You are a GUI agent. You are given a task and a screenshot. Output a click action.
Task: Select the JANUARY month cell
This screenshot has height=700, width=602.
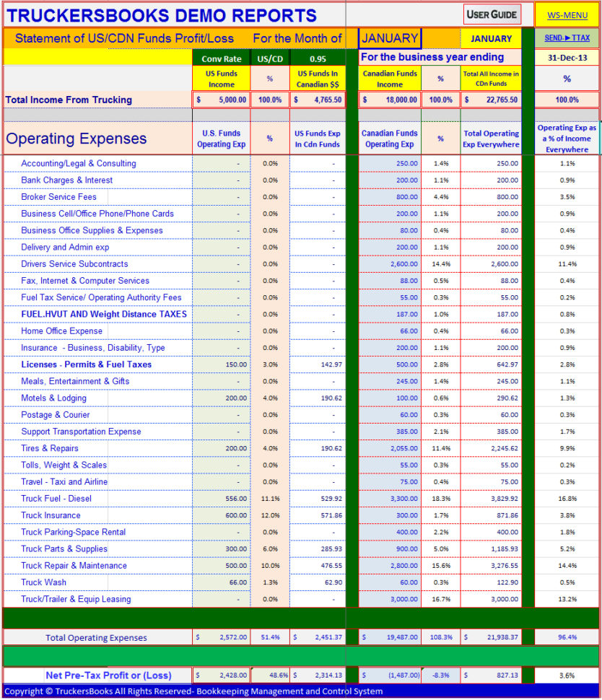point(391,38)
